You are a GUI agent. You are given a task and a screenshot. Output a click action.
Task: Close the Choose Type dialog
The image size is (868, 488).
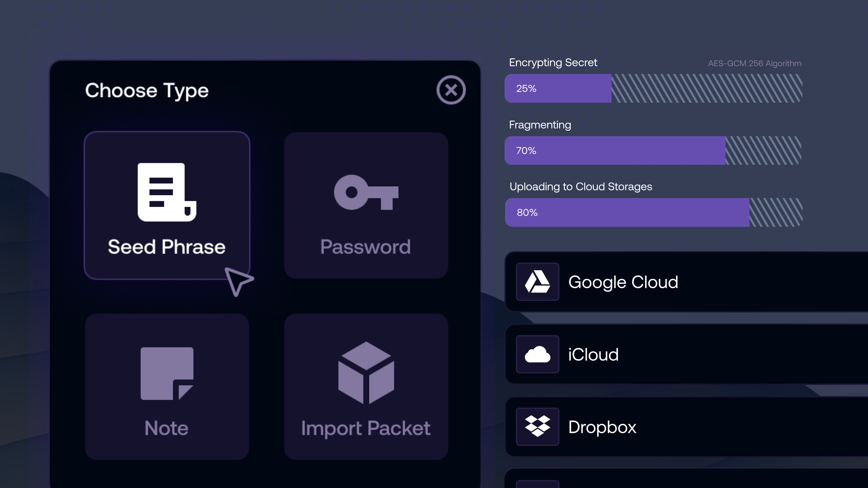coord(451,90)
